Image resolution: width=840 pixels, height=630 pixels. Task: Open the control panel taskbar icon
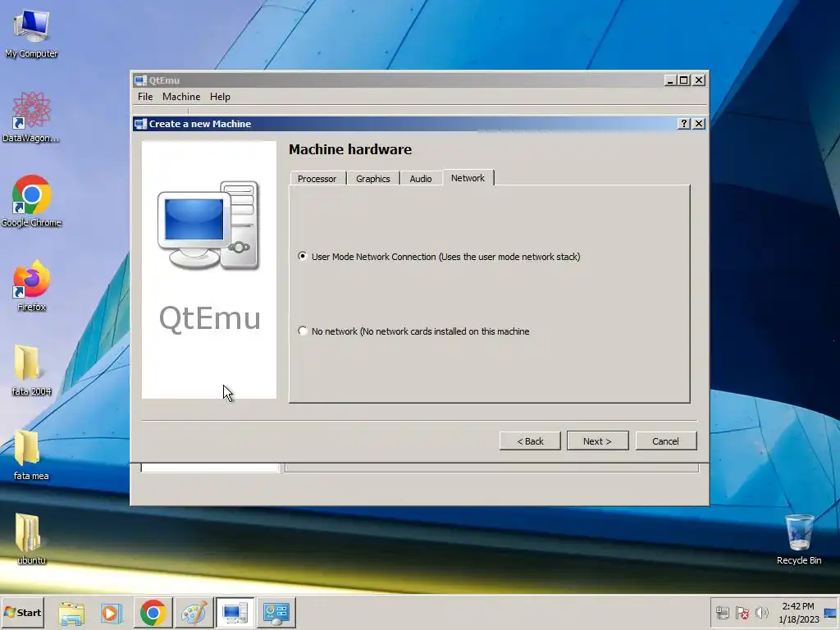[276, 613]
